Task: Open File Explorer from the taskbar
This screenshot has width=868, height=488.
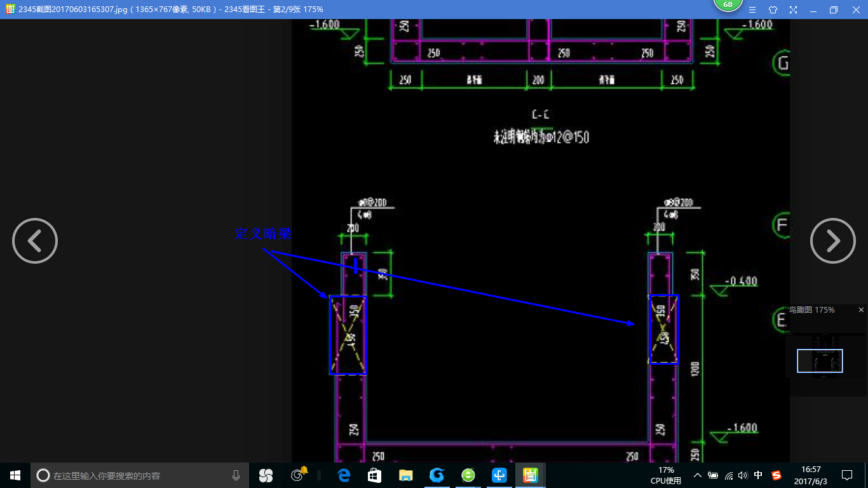Action: click(x=406, y=475)
